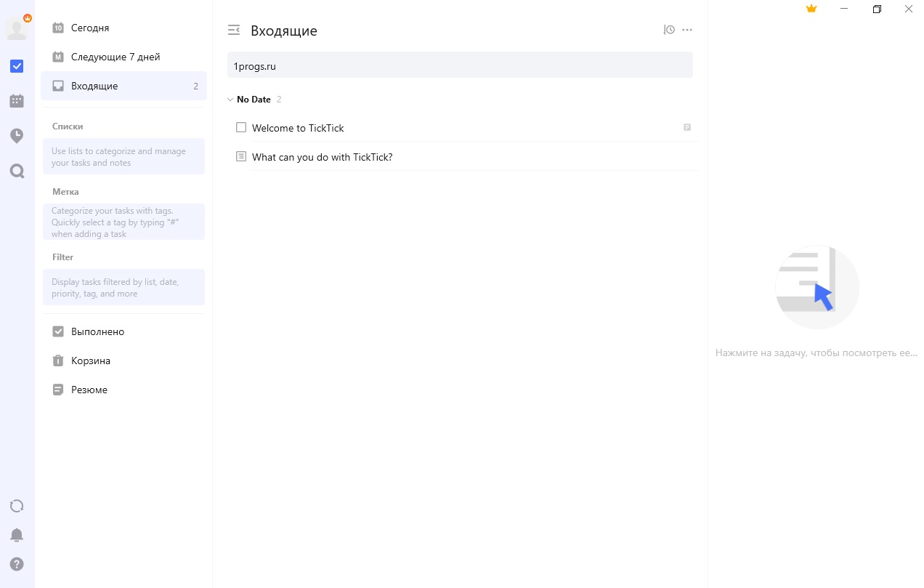This screenshot has width=924, height=588.
Task: Select the Tasks checkmark icon in sidebar
Action: [17, 66]
